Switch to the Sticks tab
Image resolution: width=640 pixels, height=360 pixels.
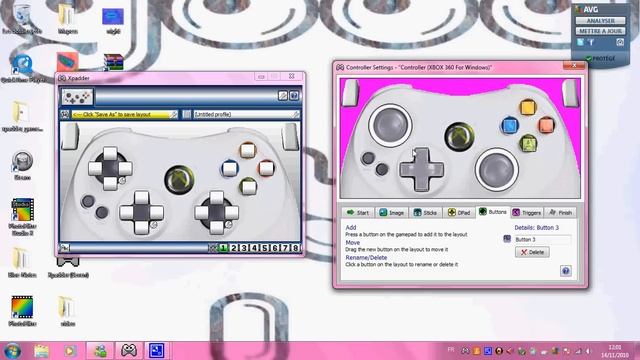pyautogui.click(x=425, y=213)
